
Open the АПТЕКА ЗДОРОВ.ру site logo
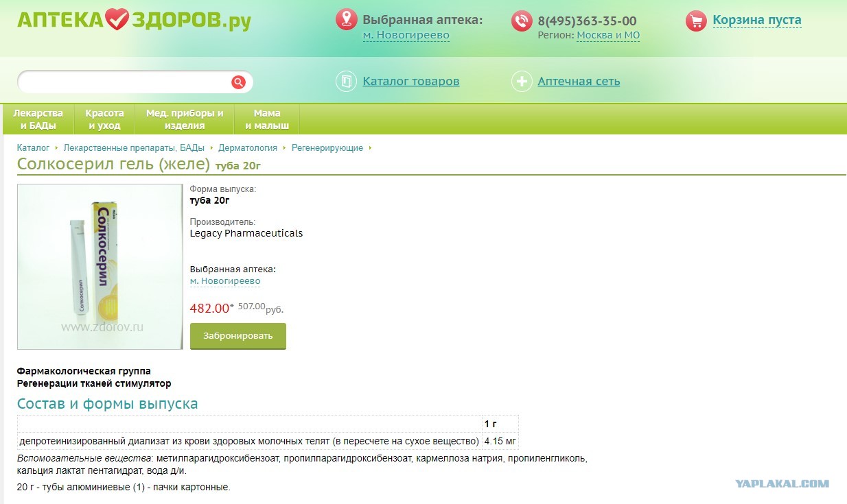[x=134, y=20]
